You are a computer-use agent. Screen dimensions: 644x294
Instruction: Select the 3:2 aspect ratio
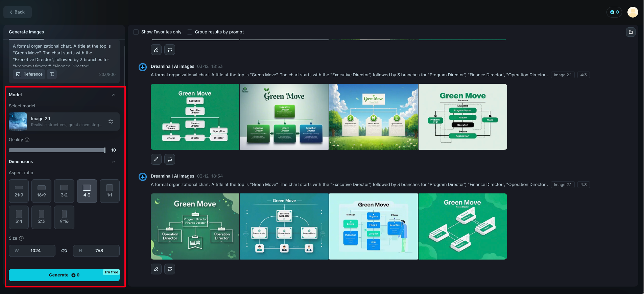coord(64,191)
